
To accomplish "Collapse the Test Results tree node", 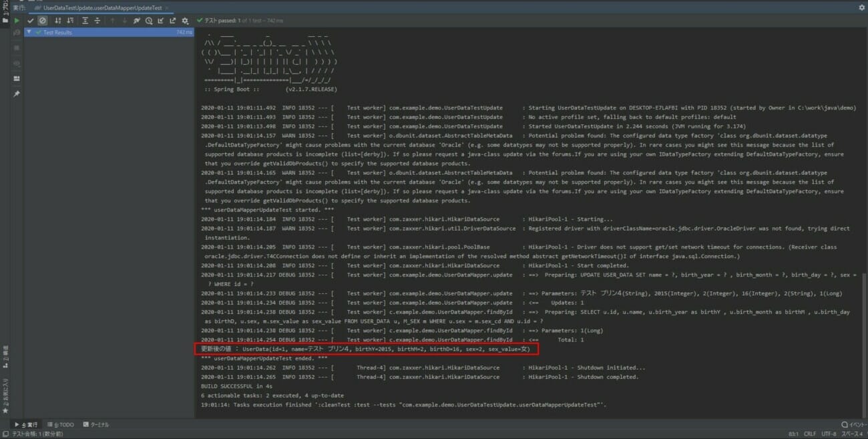I will [29, 32].
